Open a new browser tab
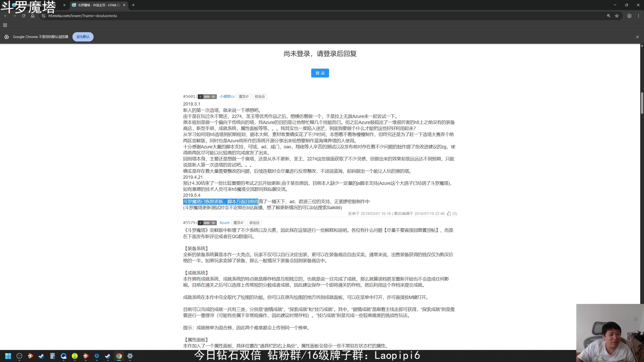The image size is (644, 362). point(133,5)
